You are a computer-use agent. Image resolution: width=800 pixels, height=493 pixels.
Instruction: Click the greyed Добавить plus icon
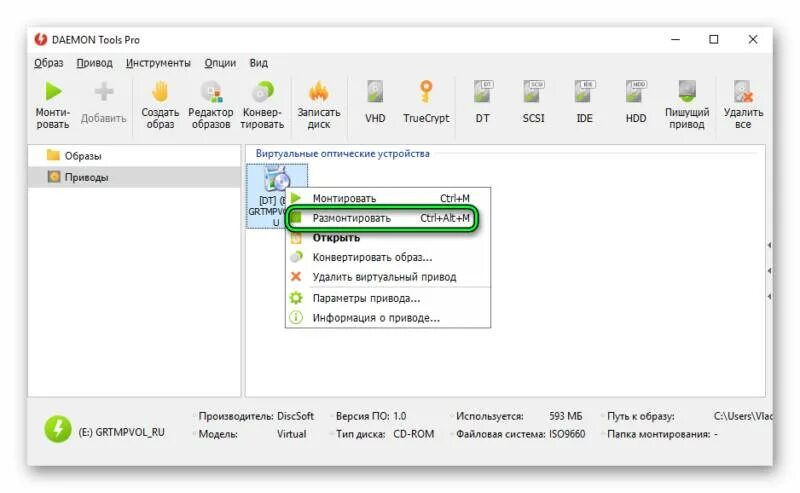(104, 92)
